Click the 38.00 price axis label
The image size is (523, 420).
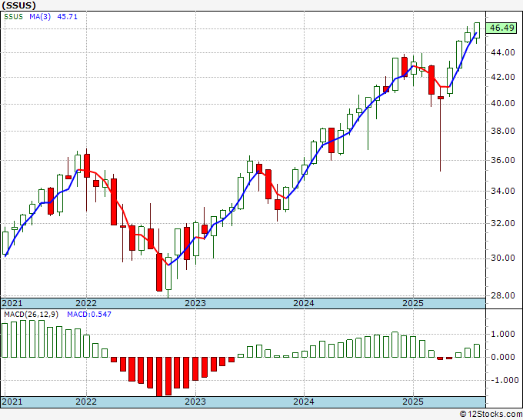(503, 131)
